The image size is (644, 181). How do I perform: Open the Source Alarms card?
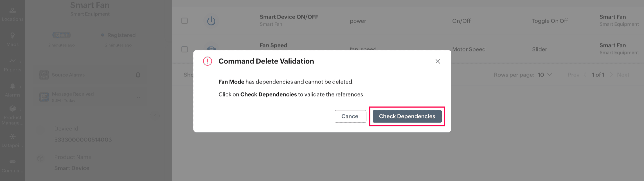[90, 75]
